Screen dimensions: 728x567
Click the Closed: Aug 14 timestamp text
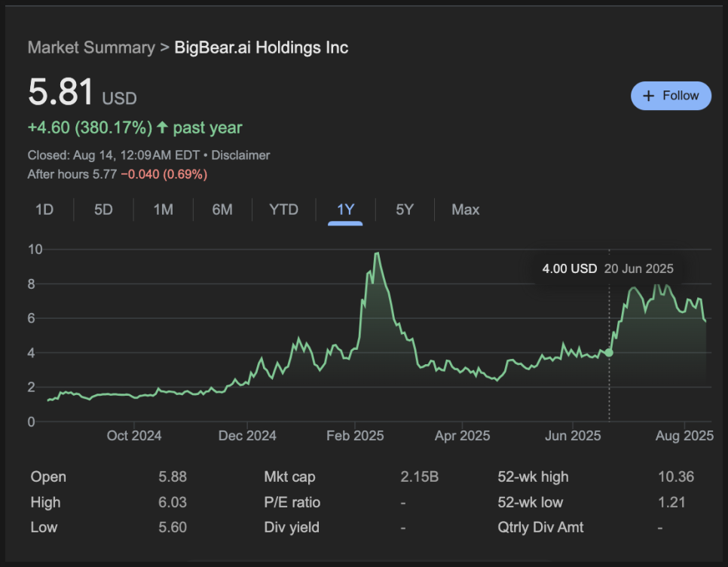pos(113,155)
